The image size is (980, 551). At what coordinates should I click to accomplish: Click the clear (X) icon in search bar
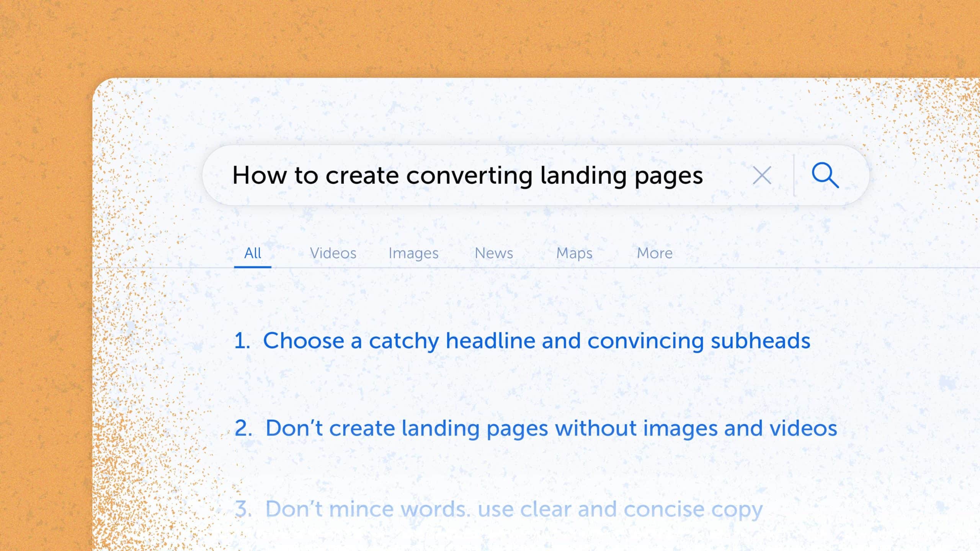762,175
